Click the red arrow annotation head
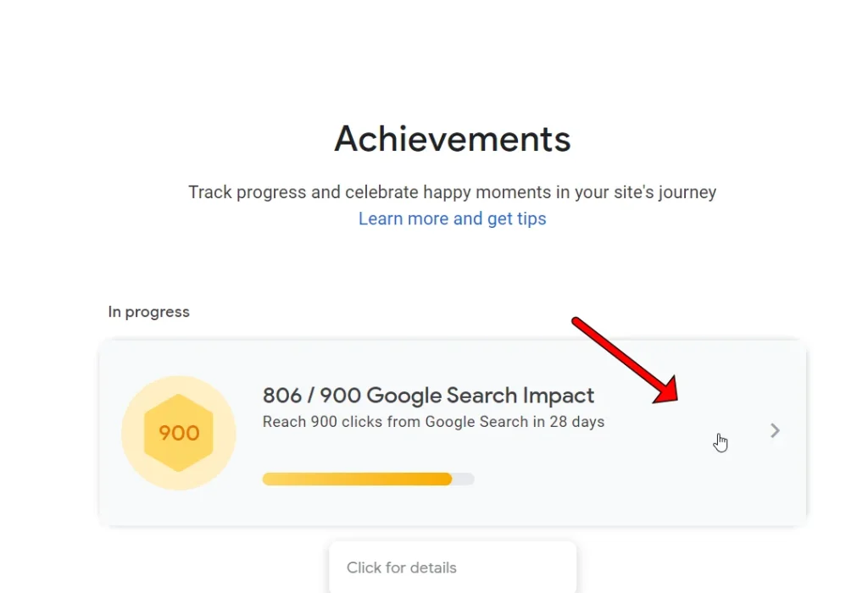The image size is (868, 593). 666,391
